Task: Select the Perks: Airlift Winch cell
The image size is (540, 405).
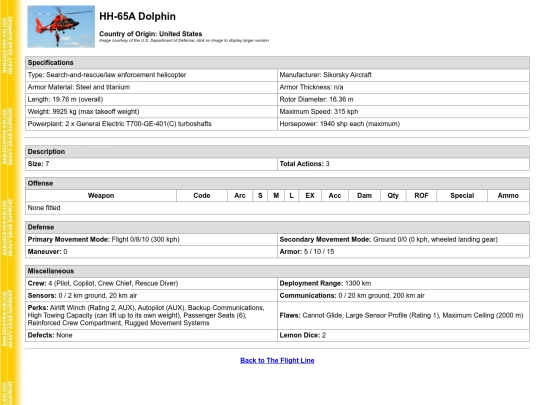Action: point(151,315)
